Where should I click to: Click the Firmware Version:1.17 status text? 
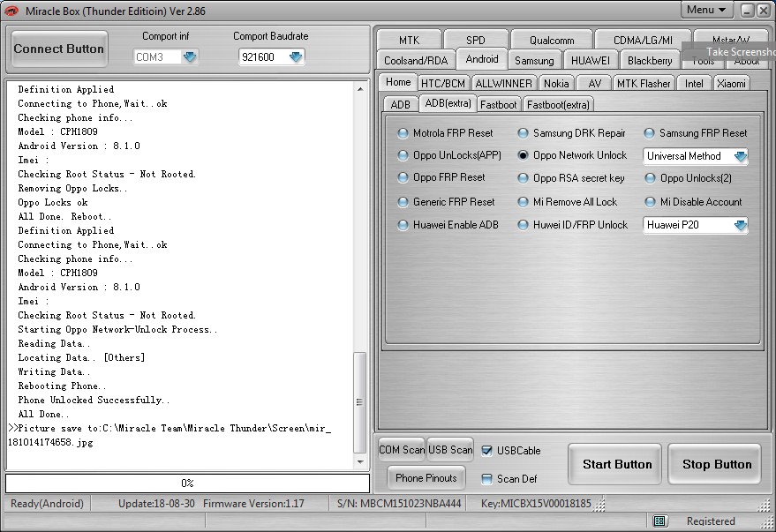[x=254, y=504]
